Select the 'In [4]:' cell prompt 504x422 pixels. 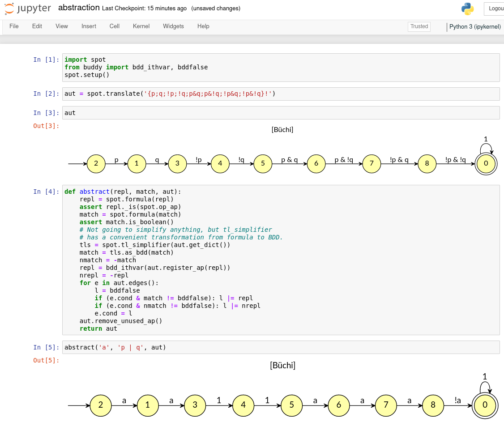[x=46, y=192]
